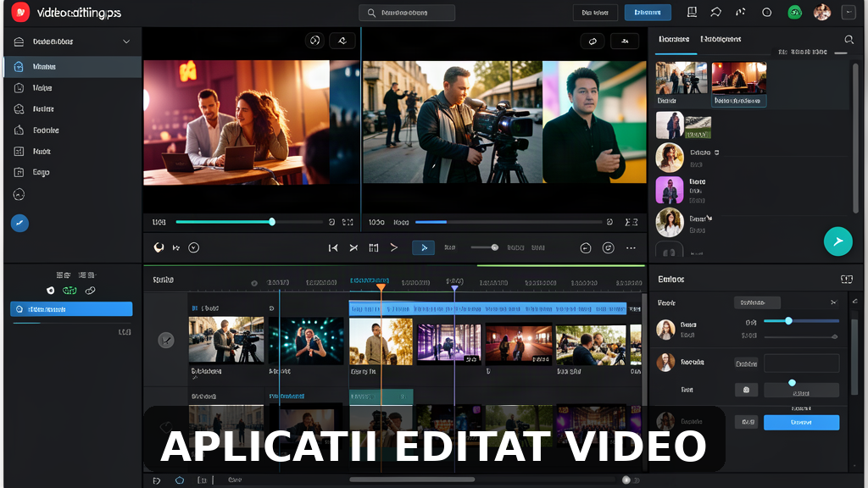Open the book icon in the top-right toolbar
The image size is (868, 488).
pyautogui.click(x=692, y=12)
